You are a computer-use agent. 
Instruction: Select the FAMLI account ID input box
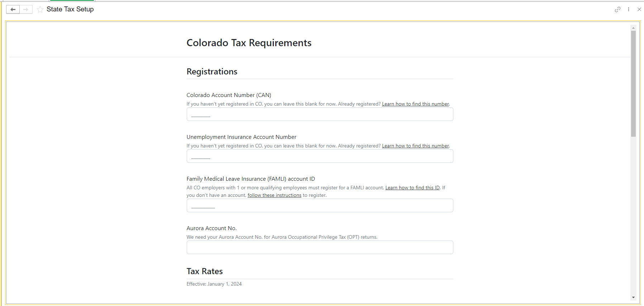[x=320, y=205]
